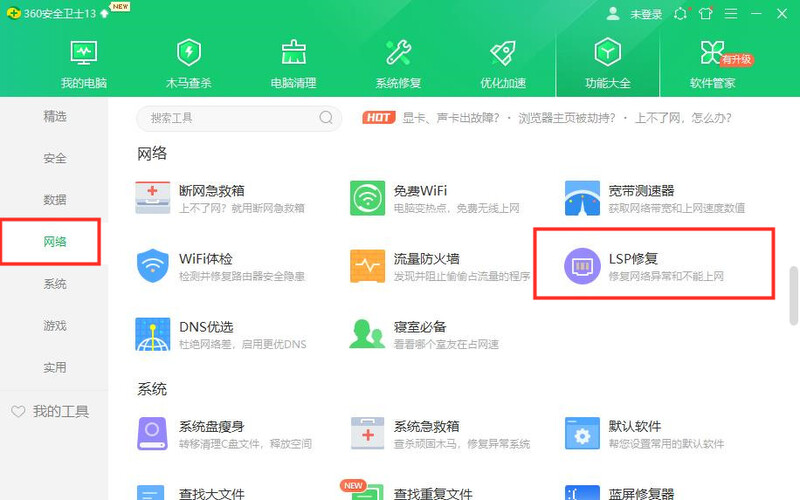Open the 免费WiFi green icon

click(367, 198)
